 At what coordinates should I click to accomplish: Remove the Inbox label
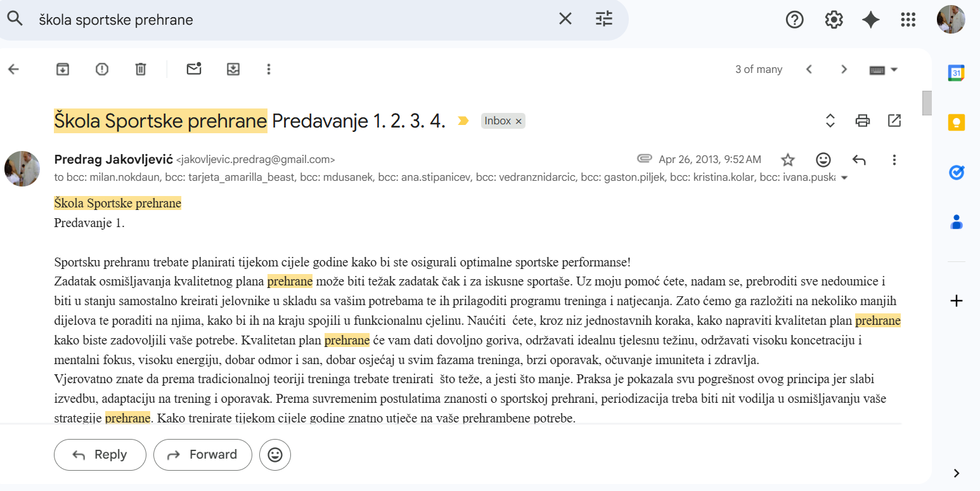coord(518,121)
